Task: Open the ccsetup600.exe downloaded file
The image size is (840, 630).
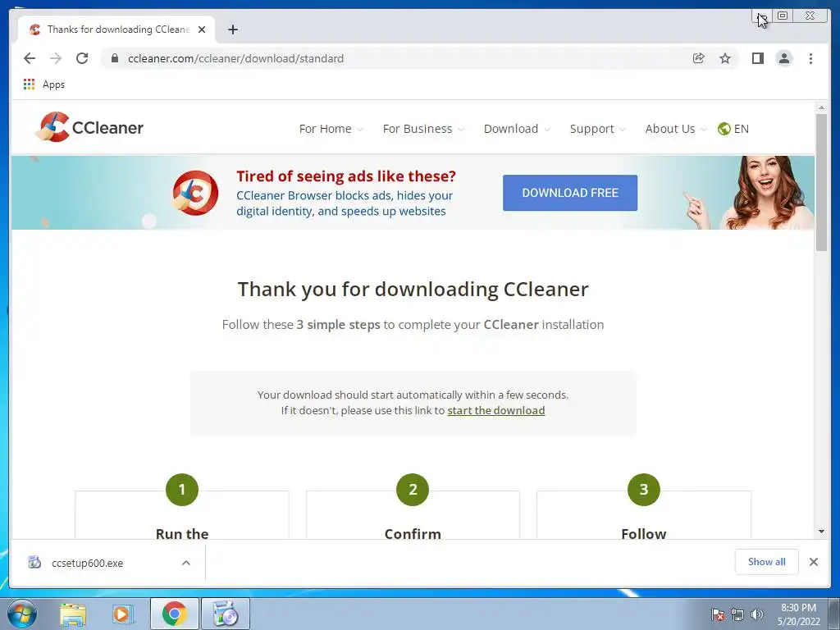Action: point(87,563)
